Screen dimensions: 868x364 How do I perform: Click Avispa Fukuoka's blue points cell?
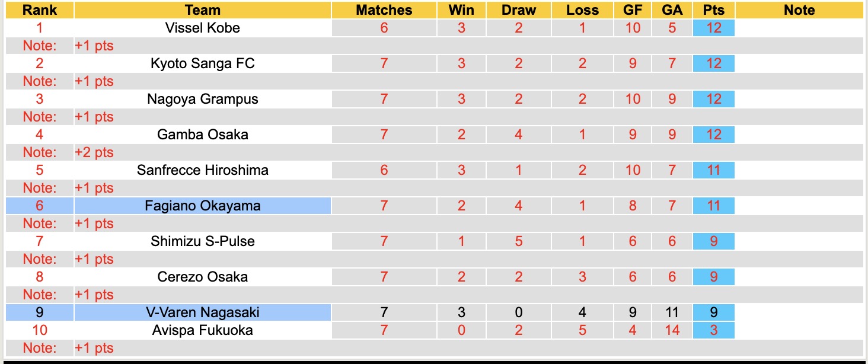click(713, 330)
